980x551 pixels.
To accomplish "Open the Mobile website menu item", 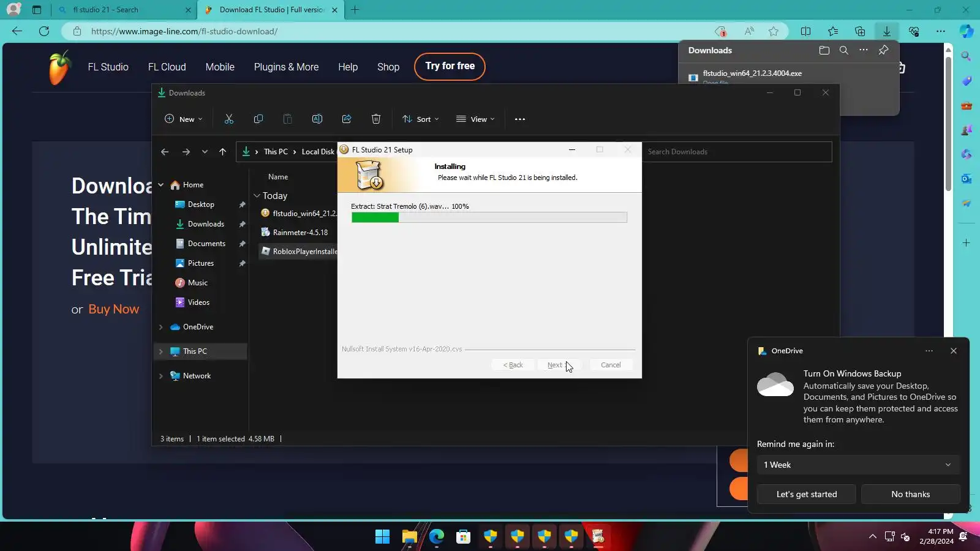I will [x=220, y=67].
